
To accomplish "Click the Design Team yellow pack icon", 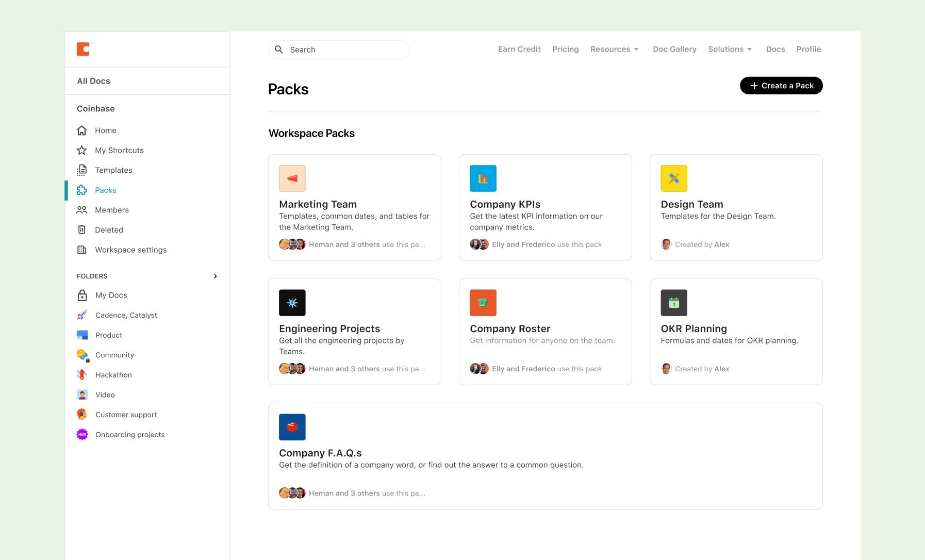I will pos(674,178).
